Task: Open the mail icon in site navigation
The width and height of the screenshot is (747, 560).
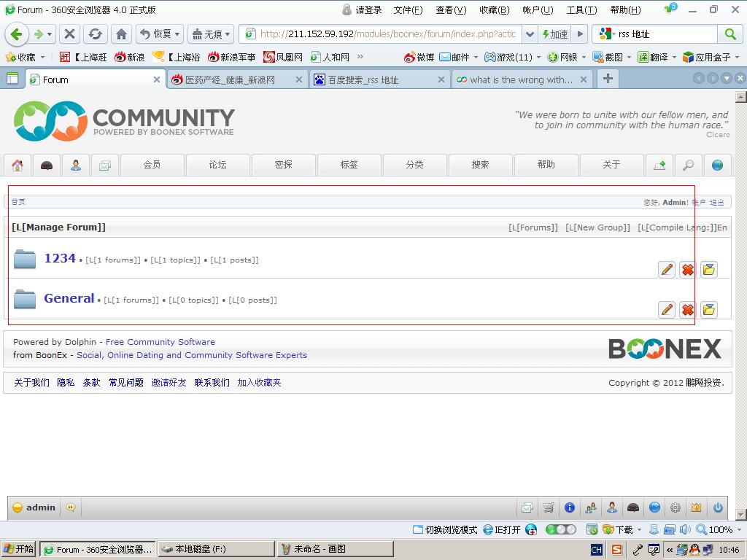Action: pyautogui.click(x=105, y=166)
